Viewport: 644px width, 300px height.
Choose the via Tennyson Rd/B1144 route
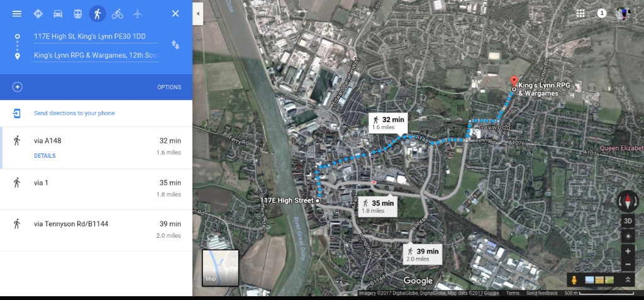(96, 231)
